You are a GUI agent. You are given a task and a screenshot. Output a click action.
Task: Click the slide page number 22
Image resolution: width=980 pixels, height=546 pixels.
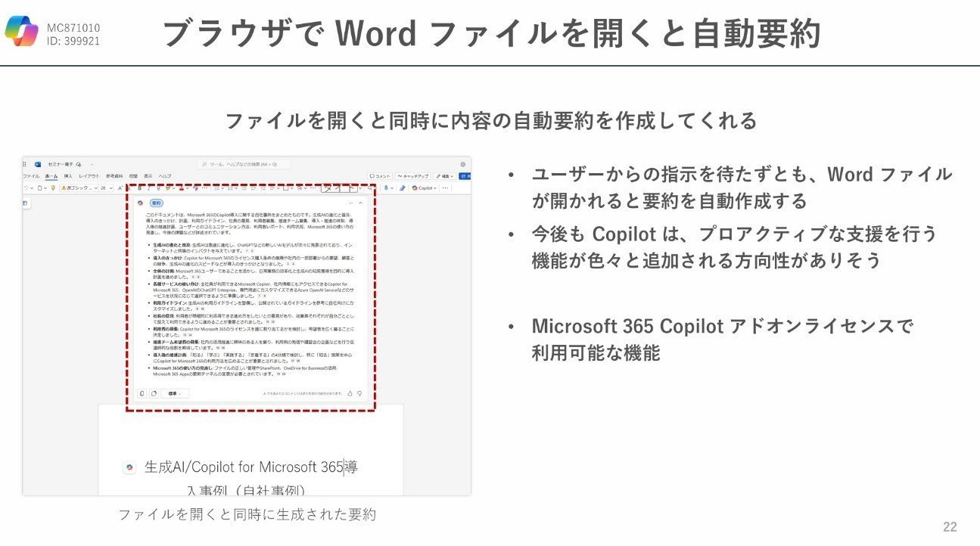click(950, 527)
